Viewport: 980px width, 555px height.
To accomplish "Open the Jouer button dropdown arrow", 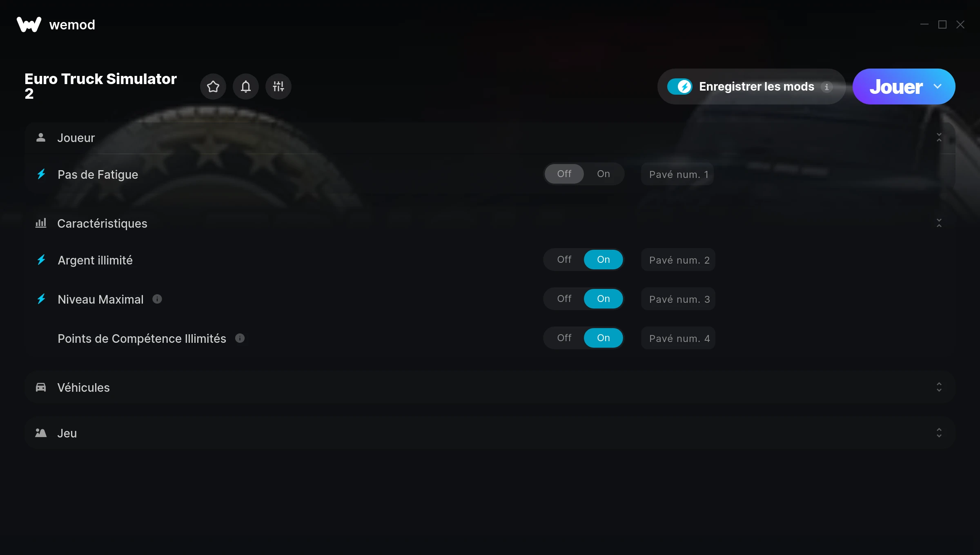I will tap(938, 87).
